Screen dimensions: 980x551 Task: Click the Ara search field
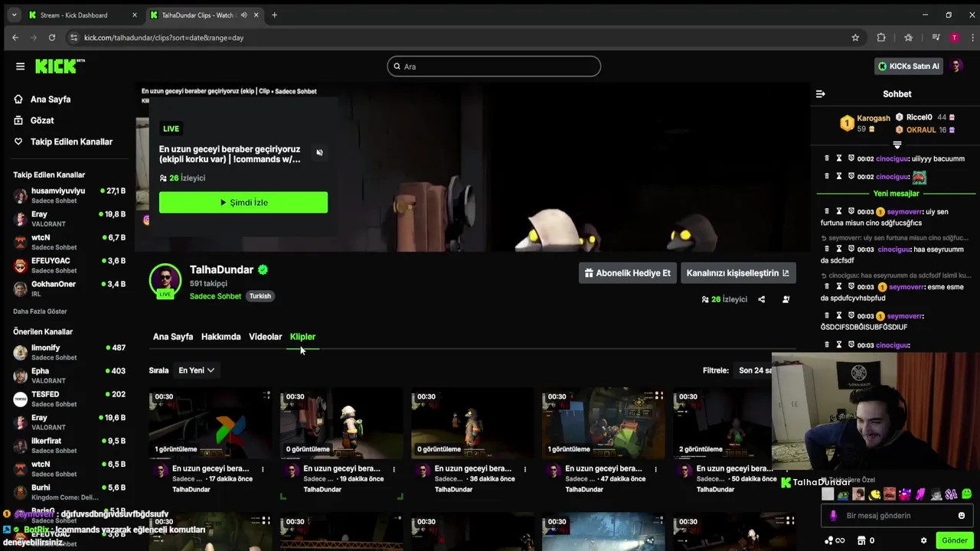(494, 67)
